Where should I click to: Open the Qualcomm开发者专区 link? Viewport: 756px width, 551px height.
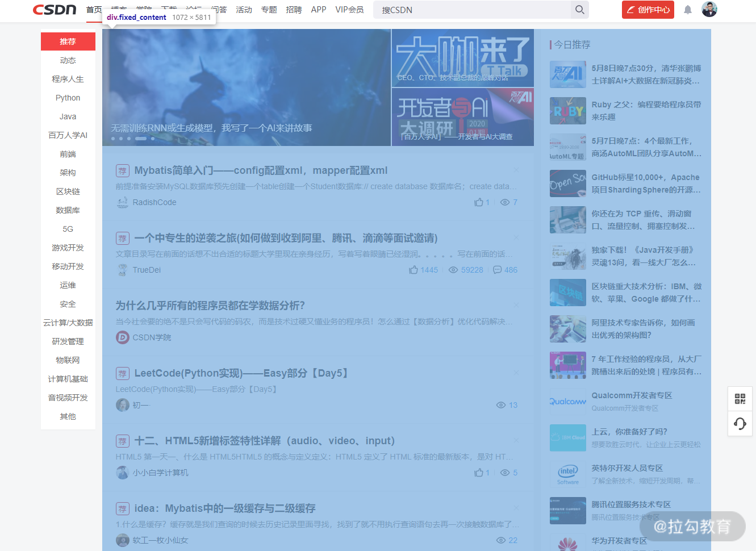[632, 395]
